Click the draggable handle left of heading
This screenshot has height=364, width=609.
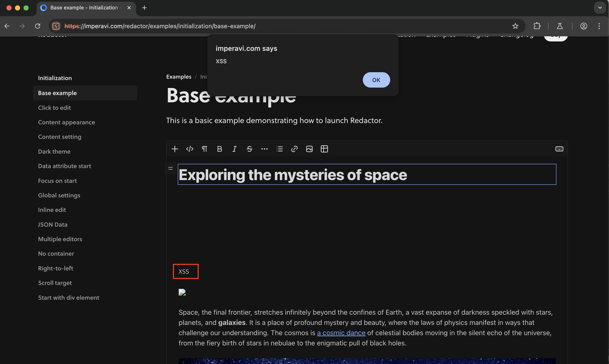170,169
